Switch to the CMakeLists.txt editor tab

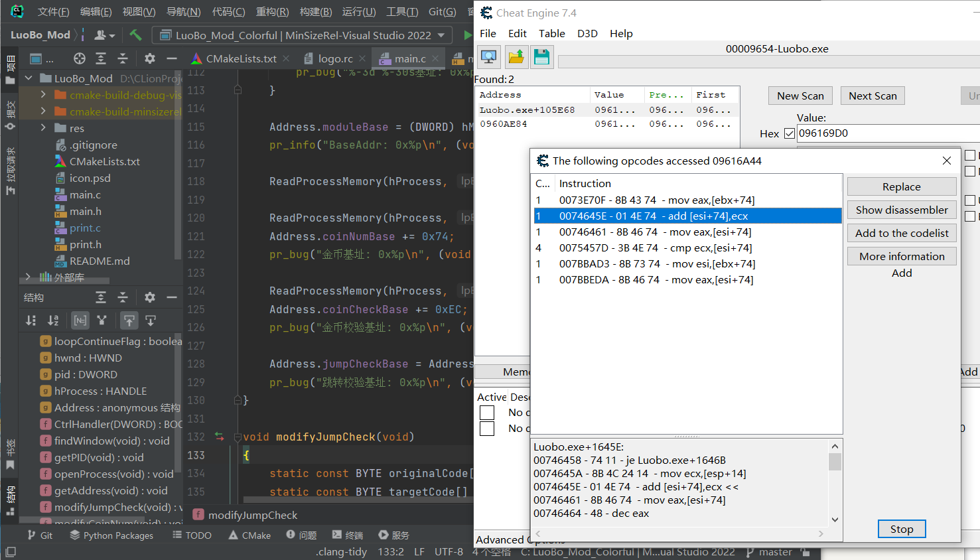click(240, 58)
